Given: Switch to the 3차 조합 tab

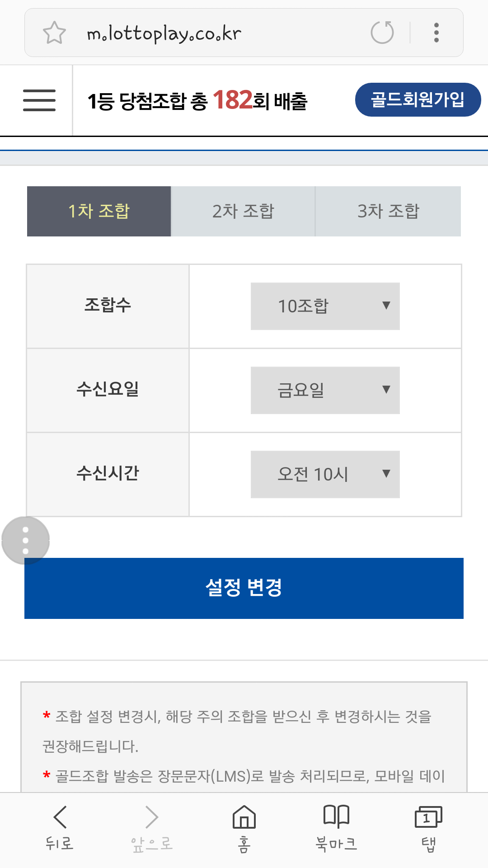Looking at the screenshot, I should (388, 211).
